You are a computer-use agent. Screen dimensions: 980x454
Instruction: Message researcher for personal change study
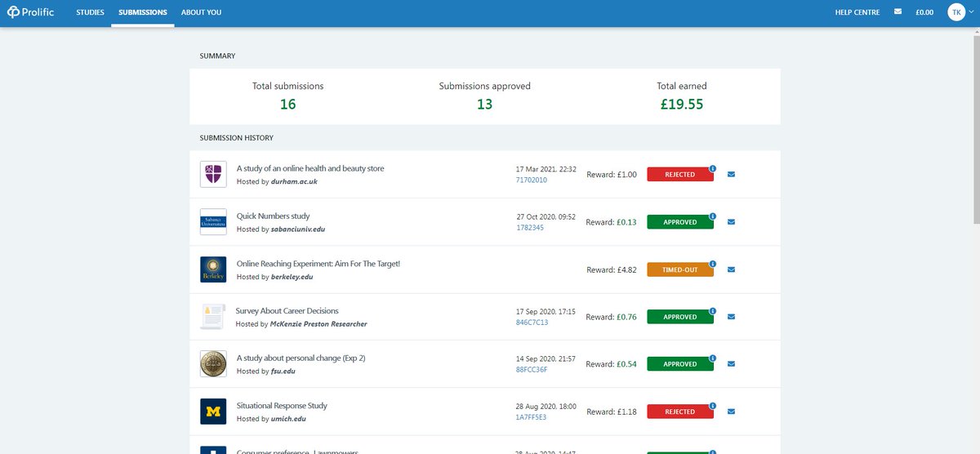coord(731,364)
